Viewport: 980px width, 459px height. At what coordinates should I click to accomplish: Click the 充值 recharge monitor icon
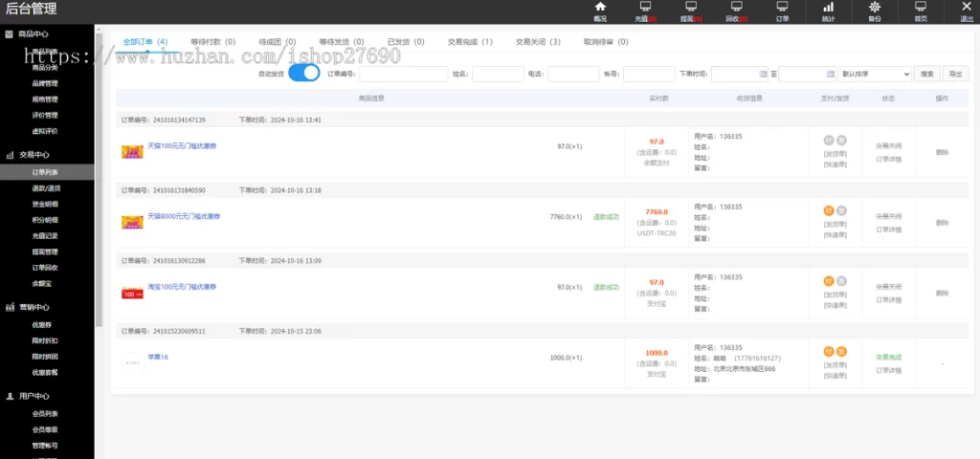pyautogui.click(x=645, y=8)
